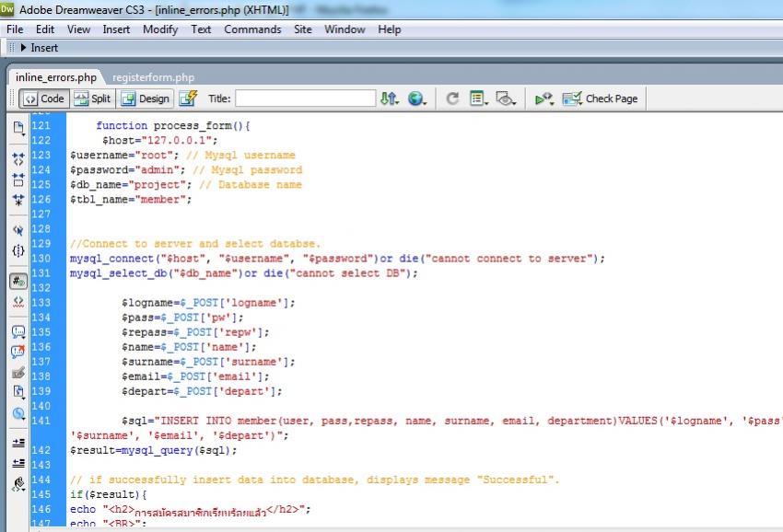Click line number 141 in the gutter
The height and width of the screenshot is (532, 783).
[x=41, y=421]
